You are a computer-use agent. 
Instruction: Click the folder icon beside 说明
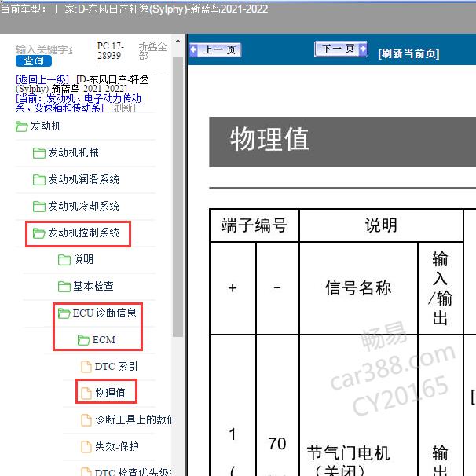coord(64,260)
